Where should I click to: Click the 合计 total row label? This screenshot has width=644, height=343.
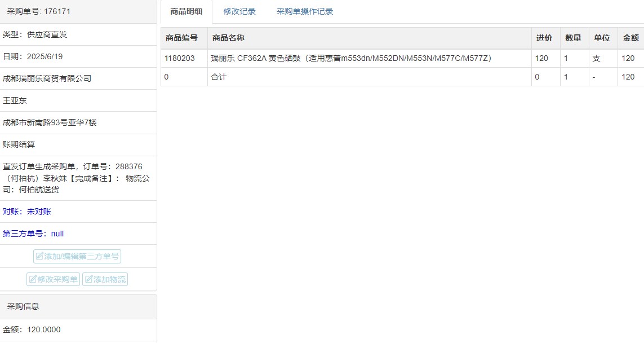[x=219, y=77]
